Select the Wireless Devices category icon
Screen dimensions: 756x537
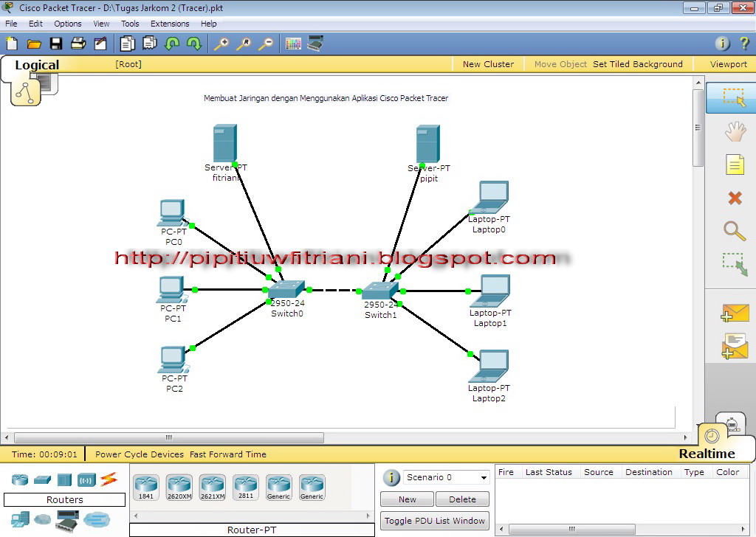(87, 479)
